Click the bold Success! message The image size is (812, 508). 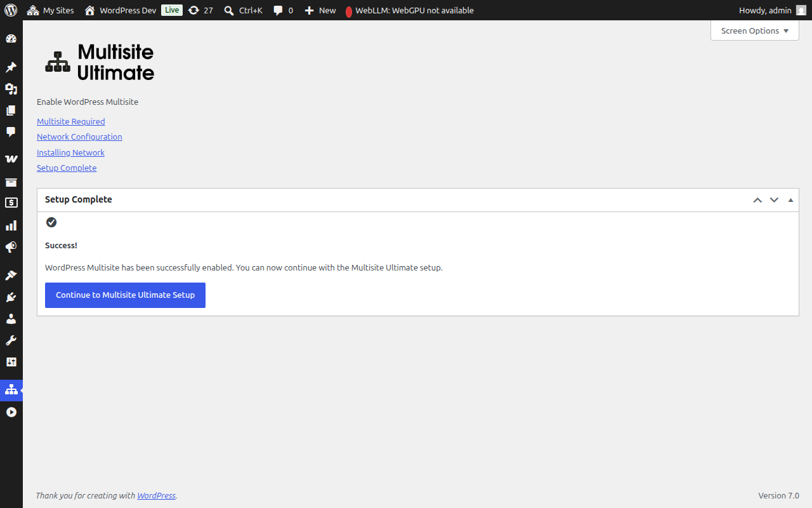tap(61, 245)
